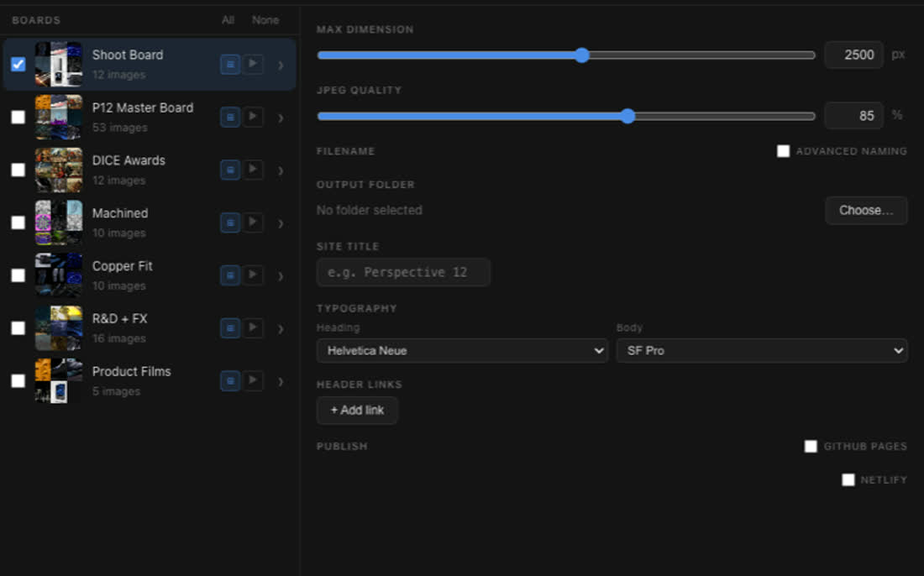Click the Site Title input field
Screen dimensions: 924x576
[x=403, y=272]
